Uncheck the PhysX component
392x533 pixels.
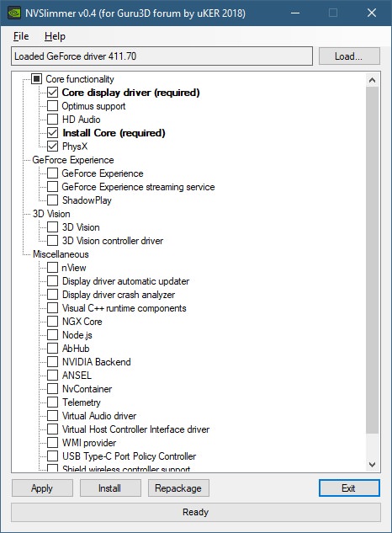coord(52,147)
